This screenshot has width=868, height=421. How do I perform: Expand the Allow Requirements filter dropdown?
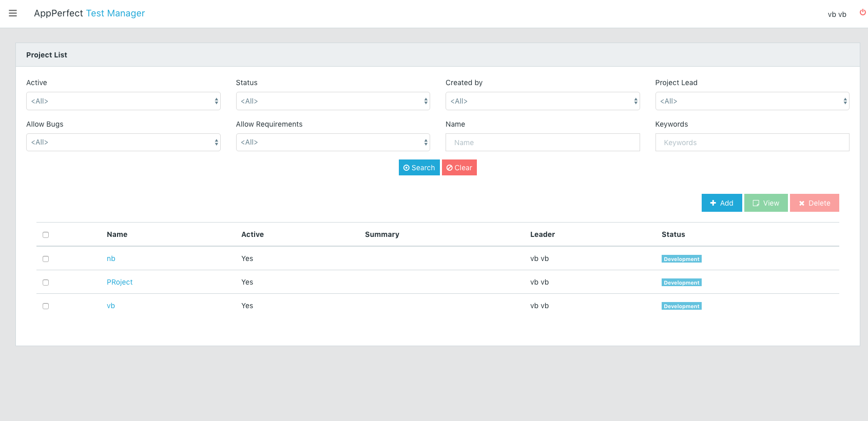point(333,142)
